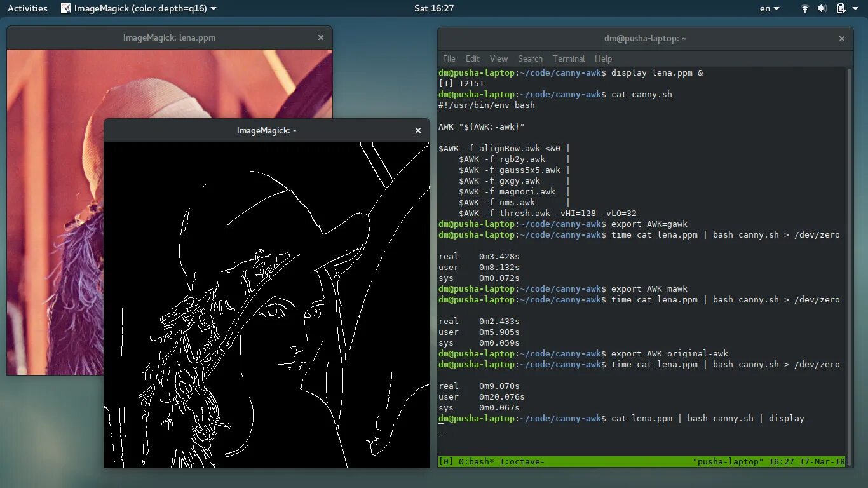Click the 'nms.awk' pipeline line
Viewport: 868px width, 488px height.
pos(515,203)
